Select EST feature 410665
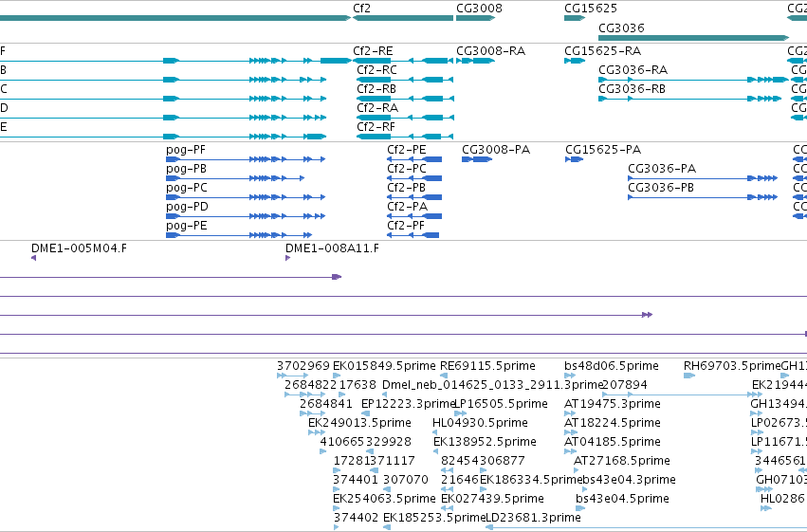The height and width of the screenshot is (532, 807). click(322, 451)
